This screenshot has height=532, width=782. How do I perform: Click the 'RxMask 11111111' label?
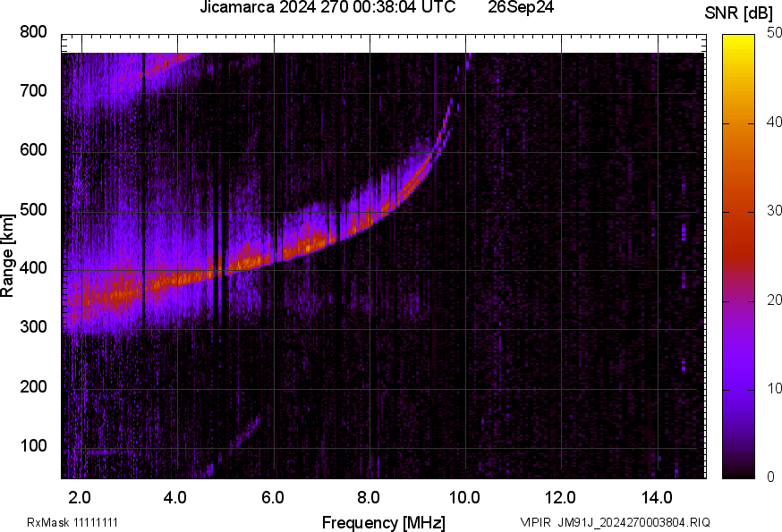[x=72, y=522]
